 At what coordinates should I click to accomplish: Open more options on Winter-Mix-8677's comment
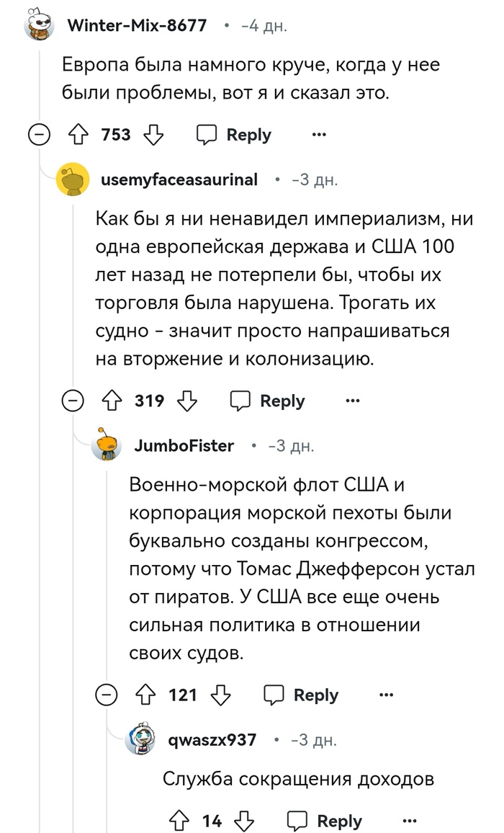click(319, 135)
